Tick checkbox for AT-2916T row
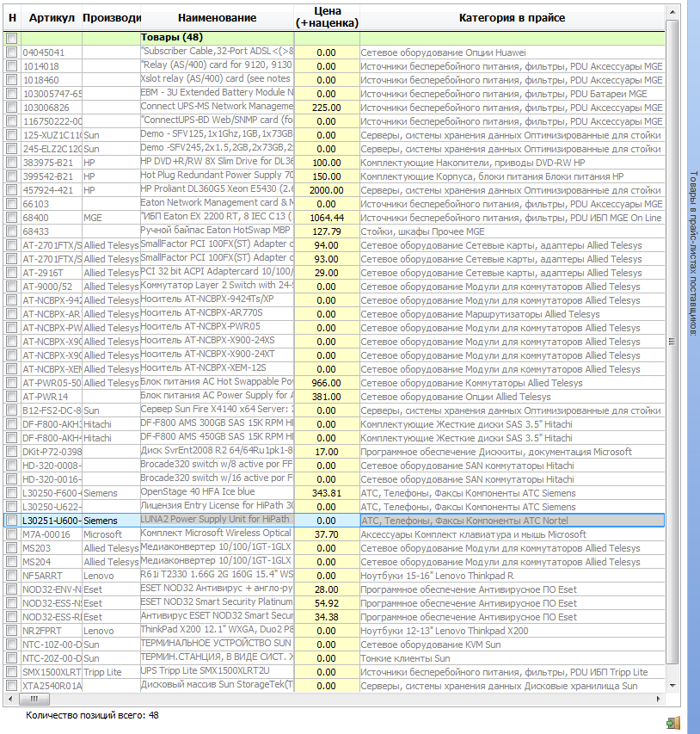 (12, 273)
